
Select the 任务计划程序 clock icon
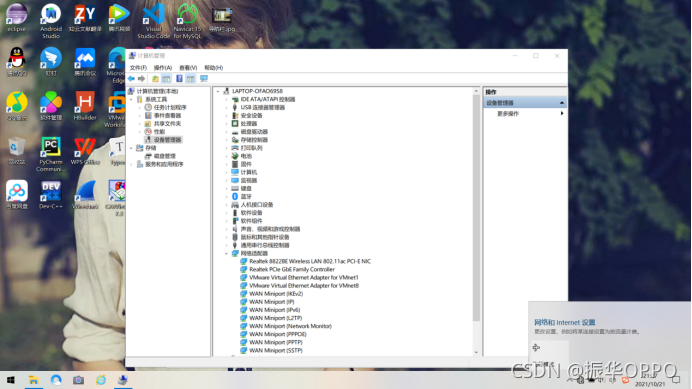coord(148,107)
